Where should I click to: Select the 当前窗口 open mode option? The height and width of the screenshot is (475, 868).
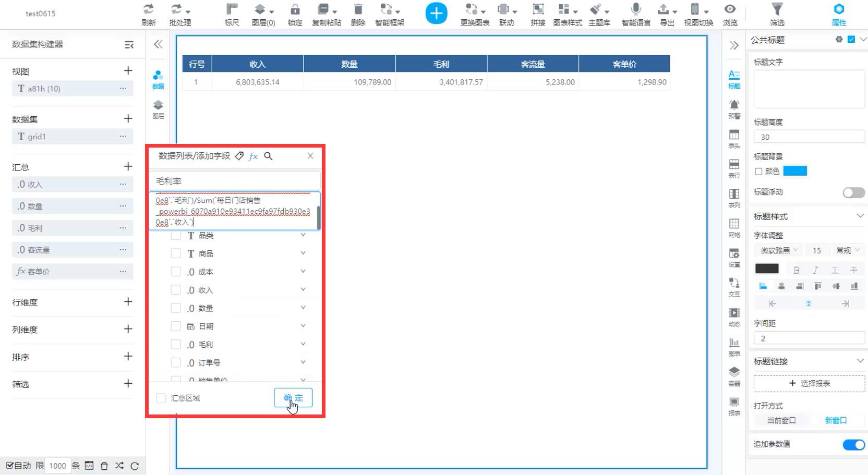click(781, 420)
